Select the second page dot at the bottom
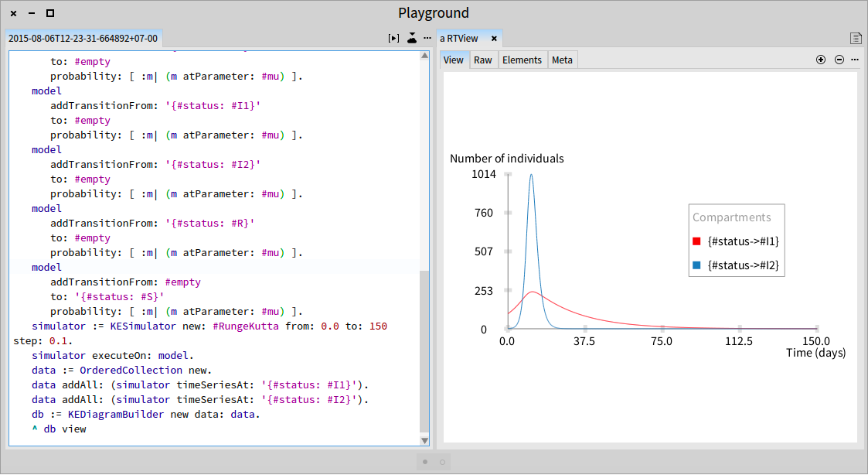The height and width of the screenshot is (475, 868). click(x=442, y=462)
